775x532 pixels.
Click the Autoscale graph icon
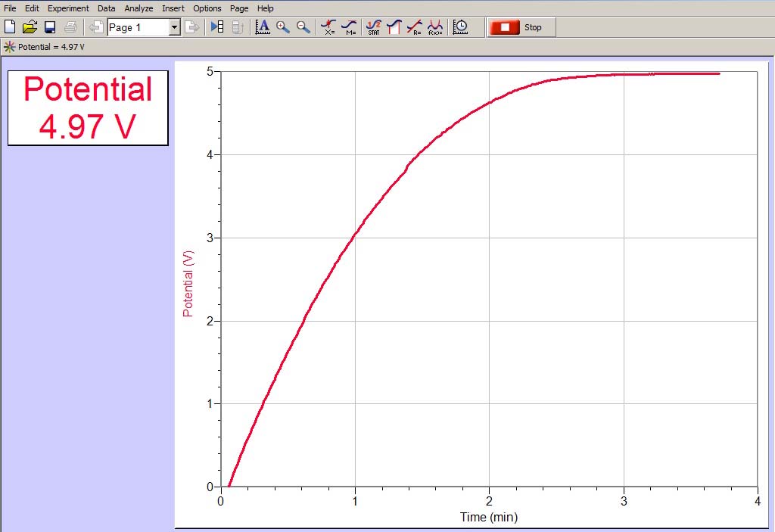263,27
